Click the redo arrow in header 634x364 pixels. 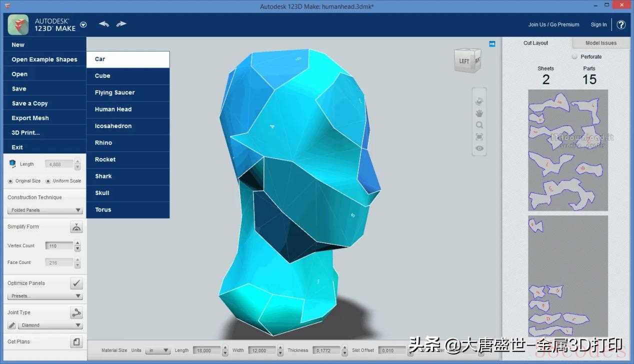tap(121, 24)
